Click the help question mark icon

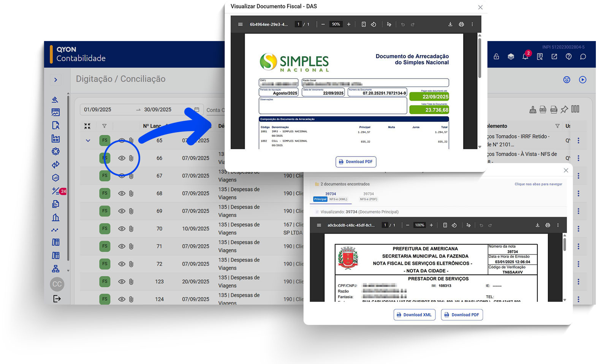tap(568, 57)
